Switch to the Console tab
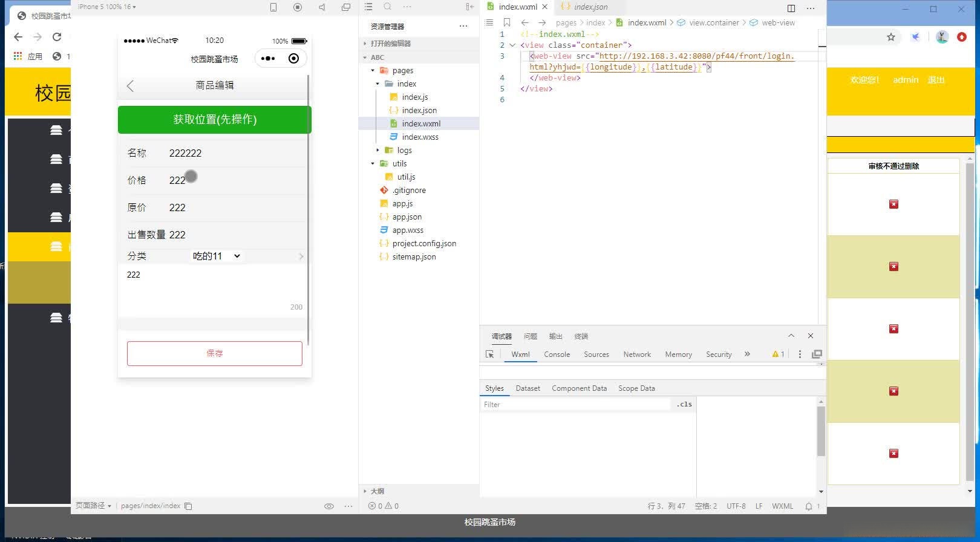 pos(557,354)
